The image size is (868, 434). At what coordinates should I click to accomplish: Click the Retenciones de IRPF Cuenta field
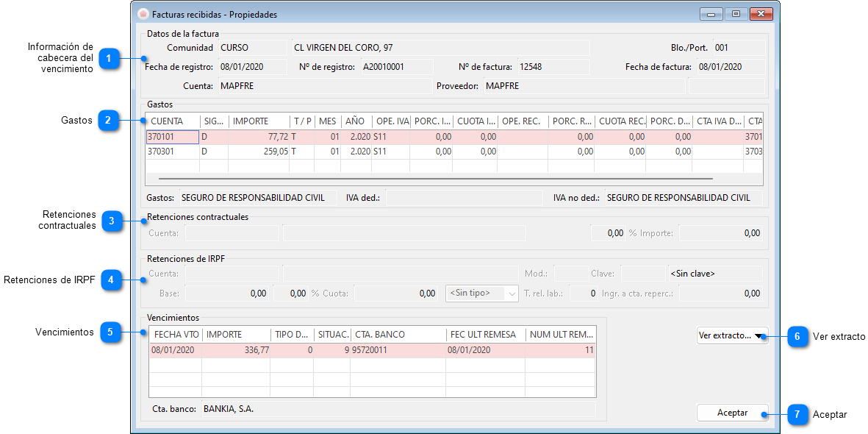coord(232,274)
